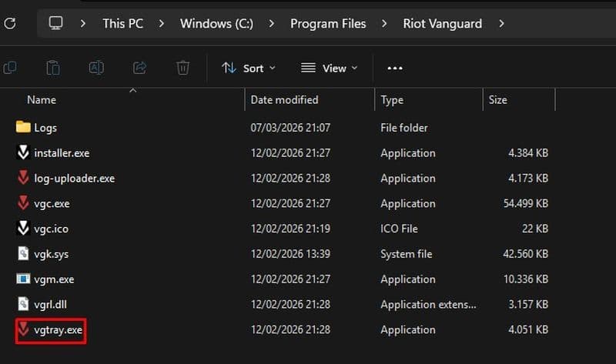
Task: Open the Sort dropdown
Action: coord(248,68)
